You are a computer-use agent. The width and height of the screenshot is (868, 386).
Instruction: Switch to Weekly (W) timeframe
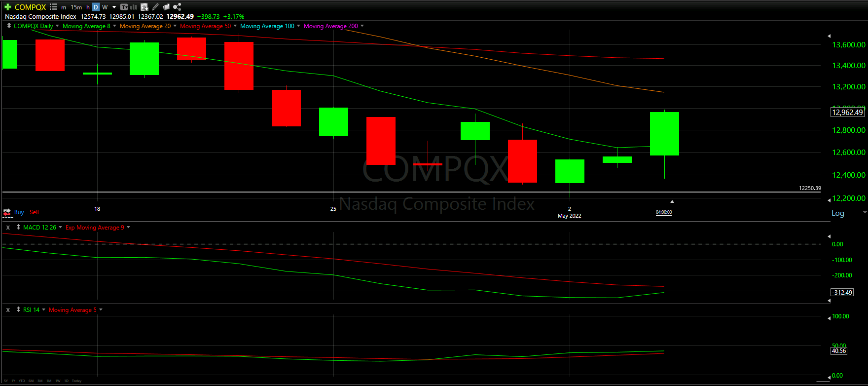pyautogui.click(x=105, y=7)
